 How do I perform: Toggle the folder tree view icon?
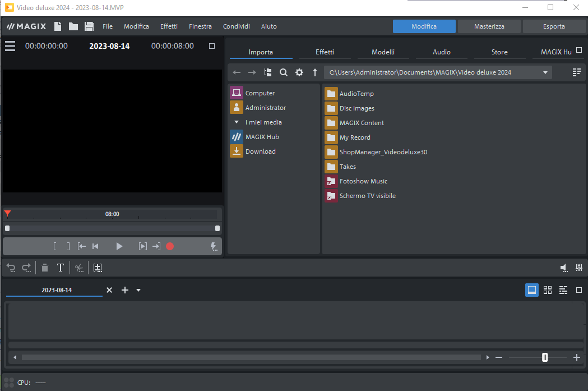pos(268,72)
